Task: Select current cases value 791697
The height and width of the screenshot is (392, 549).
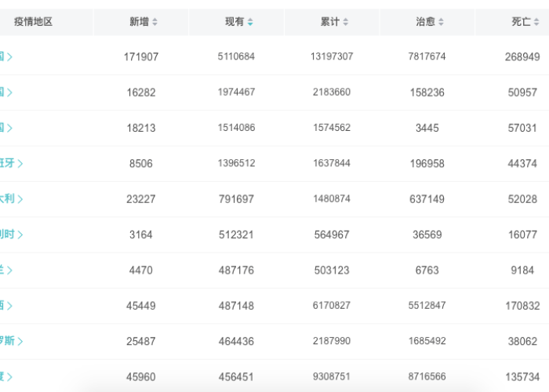Action: click(236, 199)
